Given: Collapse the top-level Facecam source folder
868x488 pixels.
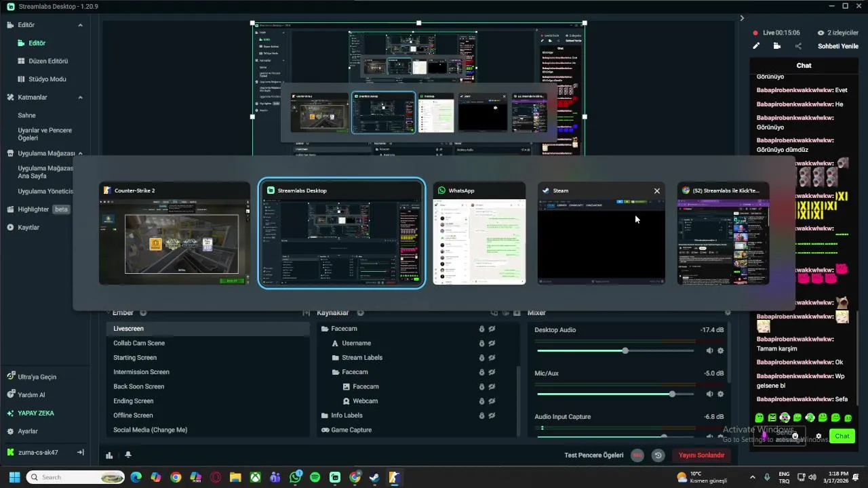Looking at the screenshot, I should coord(325,329).
